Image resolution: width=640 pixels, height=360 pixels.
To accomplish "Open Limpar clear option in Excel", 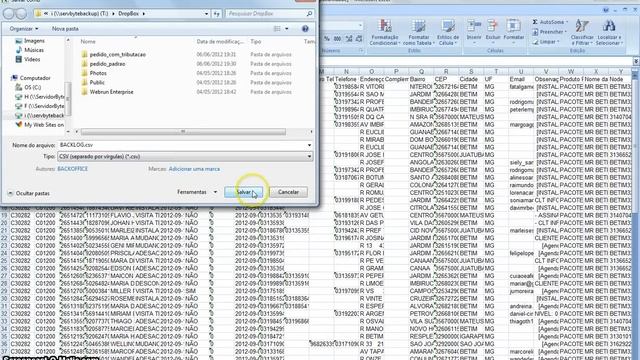I will pos(546,42).
